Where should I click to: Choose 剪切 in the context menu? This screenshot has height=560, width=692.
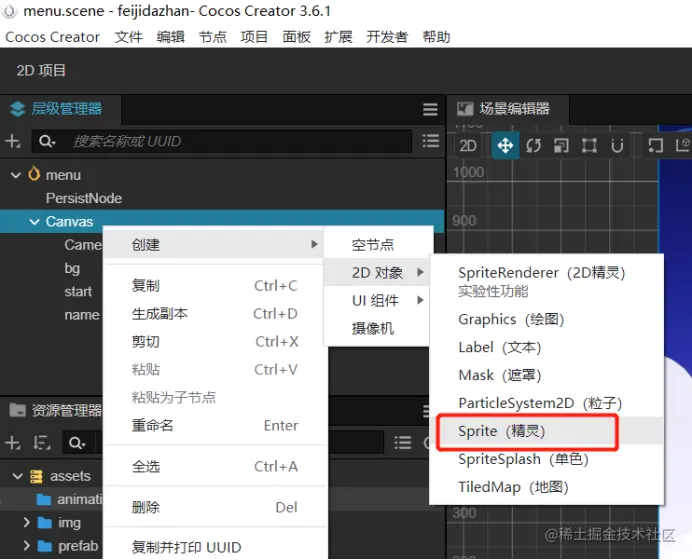tap(214, 342)
